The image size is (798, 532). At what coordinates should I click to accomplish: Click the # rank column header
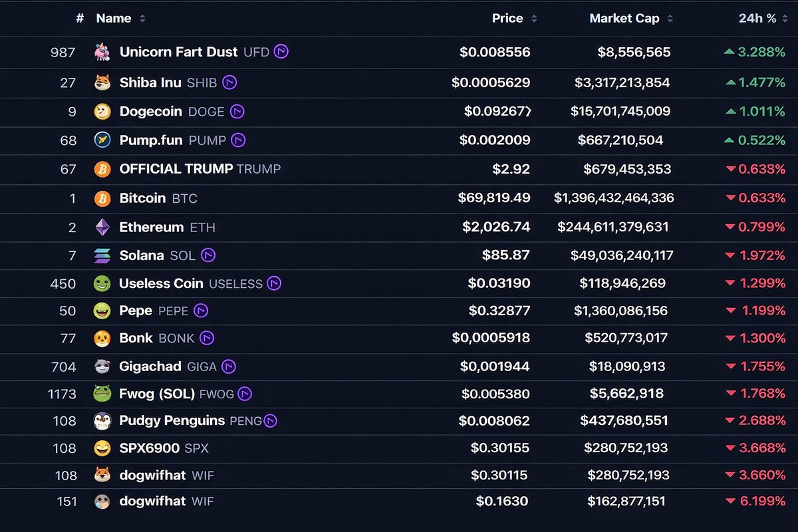point(80,19)
